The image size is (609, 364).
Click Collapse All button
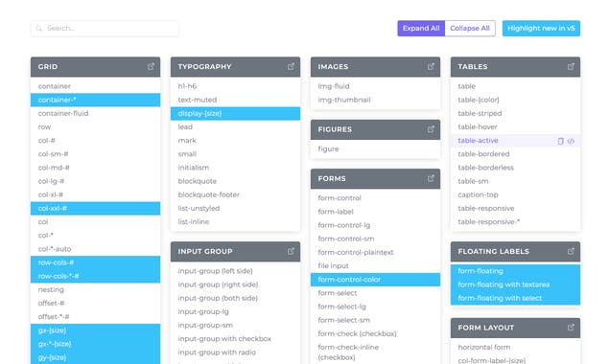click(470, 29)
